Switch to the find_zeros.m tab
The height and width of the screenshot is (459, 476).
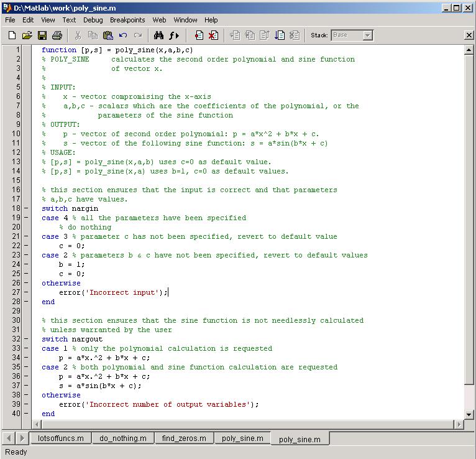(x=184, y=438)
